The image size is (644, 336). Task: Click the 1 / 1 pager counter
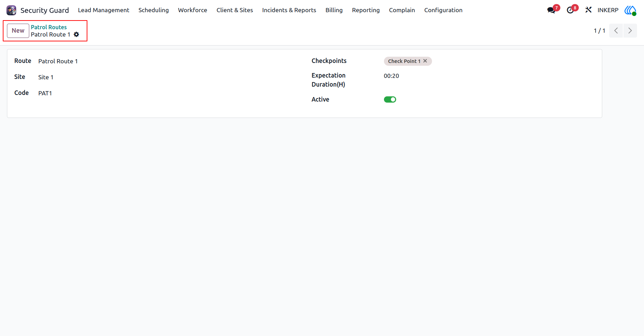(599, 31)
